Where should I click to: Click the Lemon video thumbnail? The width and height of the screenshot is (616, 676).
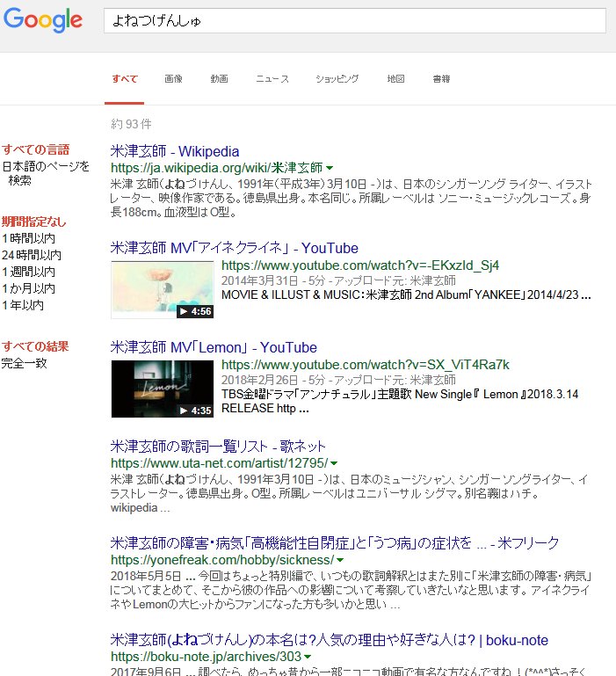162,389
